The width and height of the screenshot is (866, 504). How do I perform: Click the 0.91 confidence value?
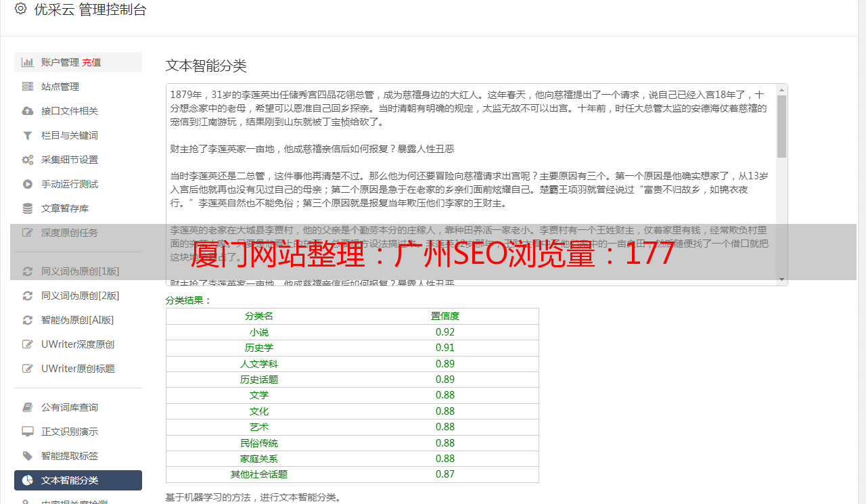445,348
